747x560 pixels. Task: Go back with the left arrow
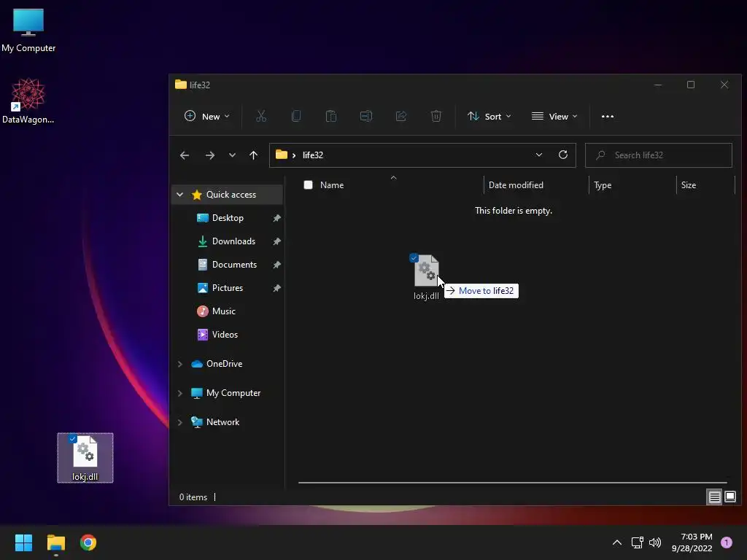pyautogui.click(x=185, y=155)
